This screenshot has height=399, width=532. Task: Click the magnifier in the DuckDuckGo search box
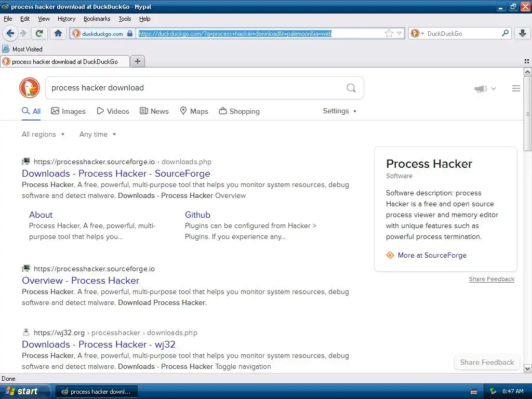click(351, 88)
